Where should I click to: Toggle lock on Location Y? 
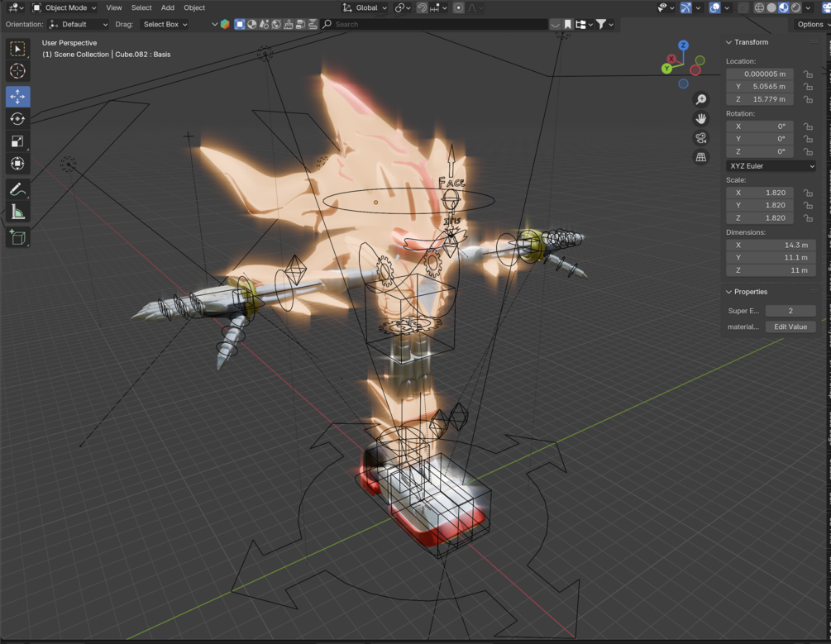click(808, 87)
